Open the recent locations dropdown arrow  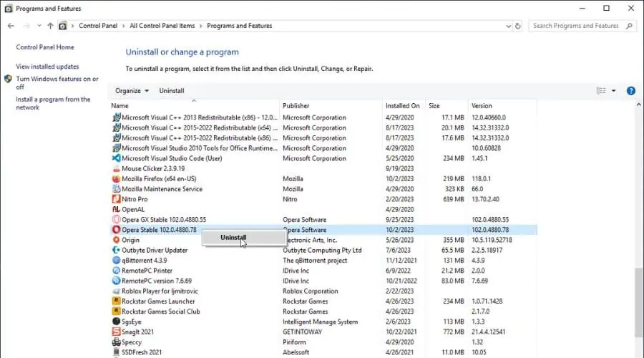[x=39, y=26]
